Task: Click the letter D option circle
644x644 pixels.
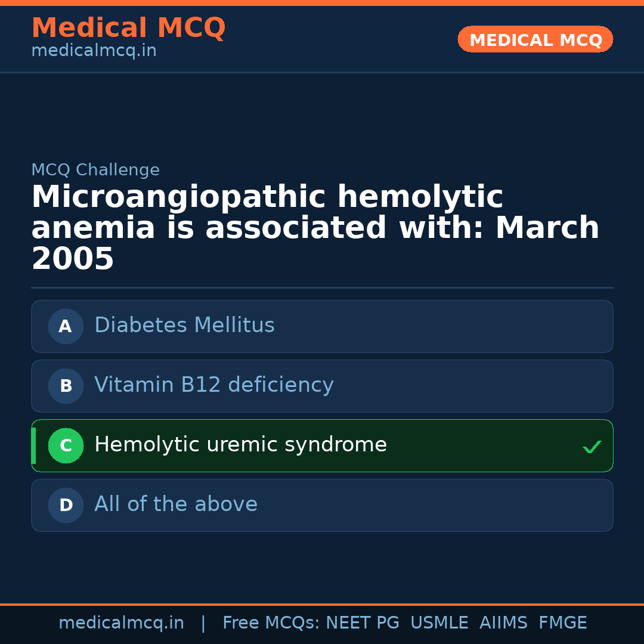Action: point(66,505)
